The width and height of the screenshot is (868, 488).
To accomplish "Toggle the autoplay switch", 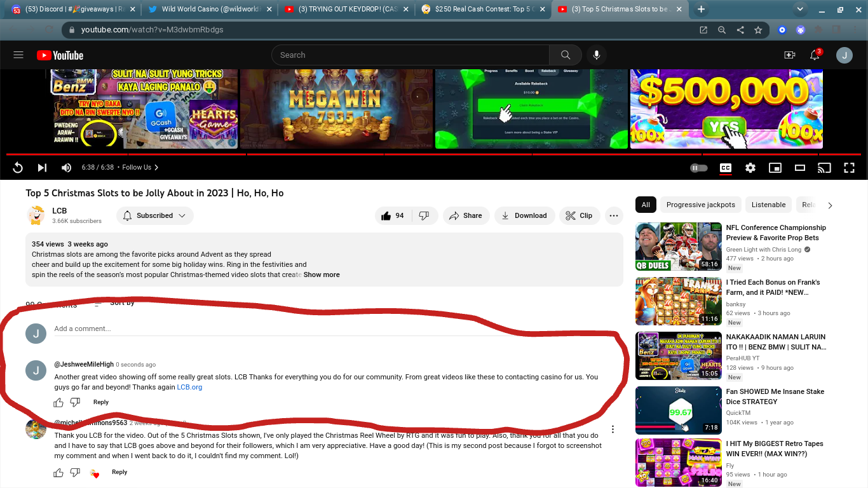I will 698,168.
